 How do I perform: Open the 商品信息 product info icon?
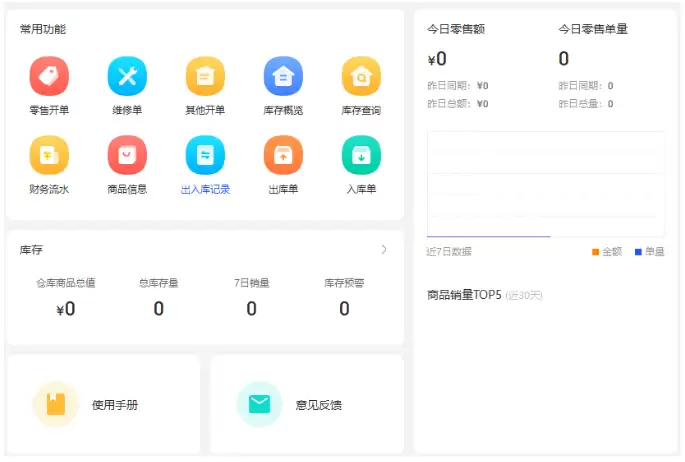point(127,155)
